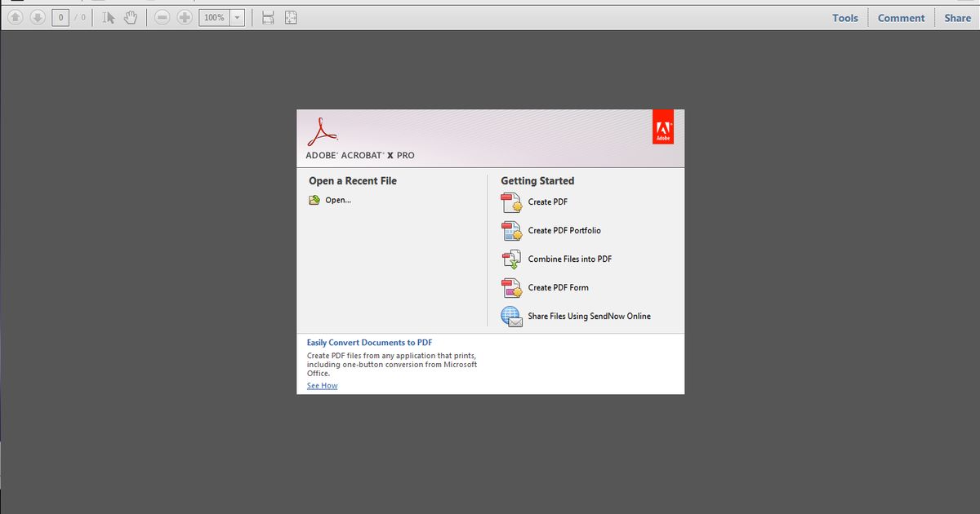Viewport: 980px width, 514px height.
Task: Click the Create PDF icon
Action: tap(511, 202)
